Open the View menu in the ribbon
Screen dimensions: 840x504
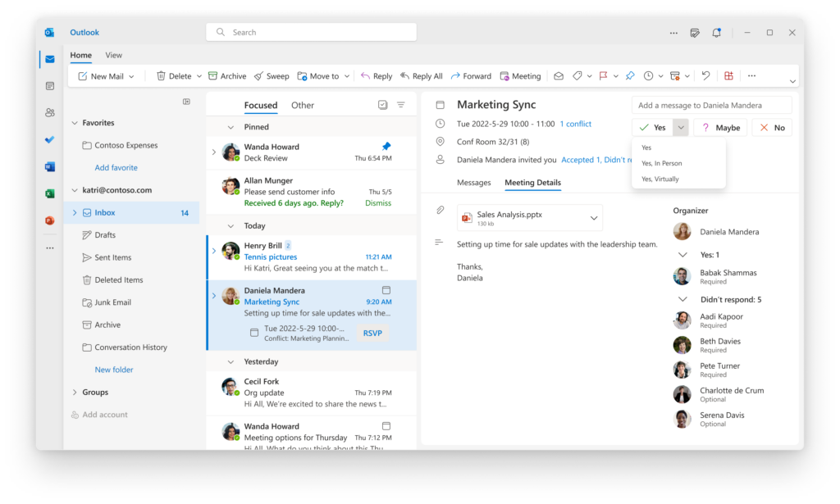point(113,55)
